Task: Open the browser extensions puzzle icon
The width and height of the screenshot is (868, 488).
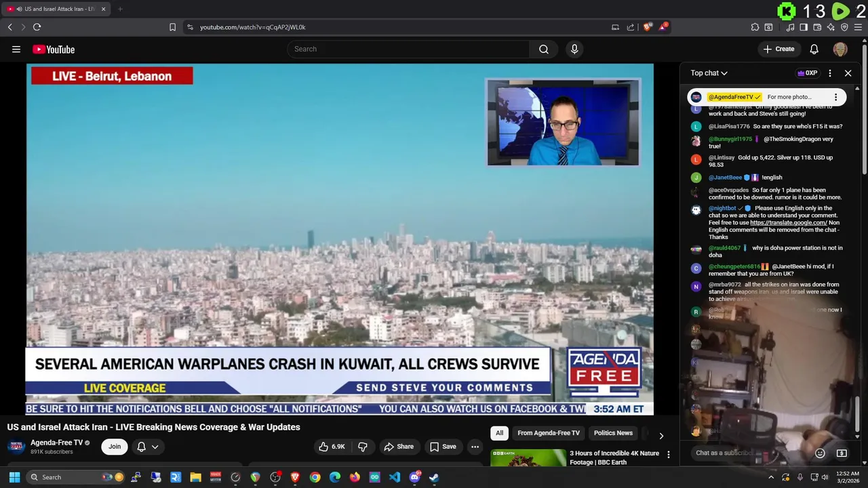Action: (x=755, y=27)
